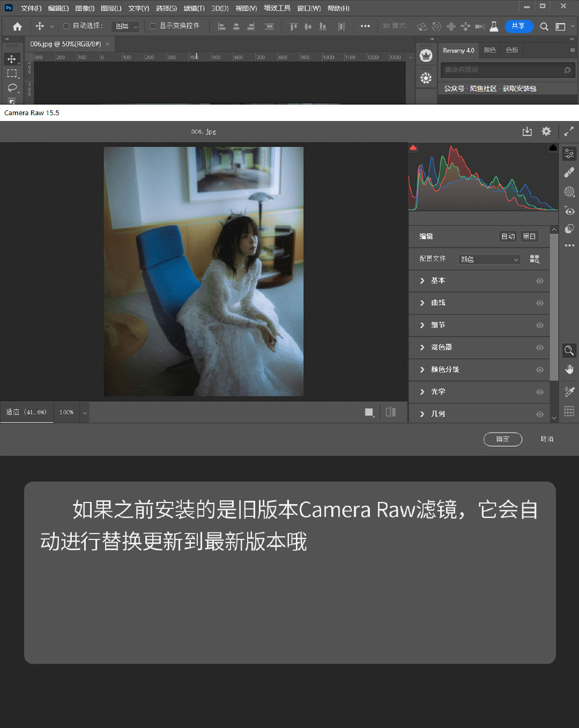Toggle the grid overlay icon
Image resolution: width=579 pixels, height=728 pixels.
(x=569, y=411)
